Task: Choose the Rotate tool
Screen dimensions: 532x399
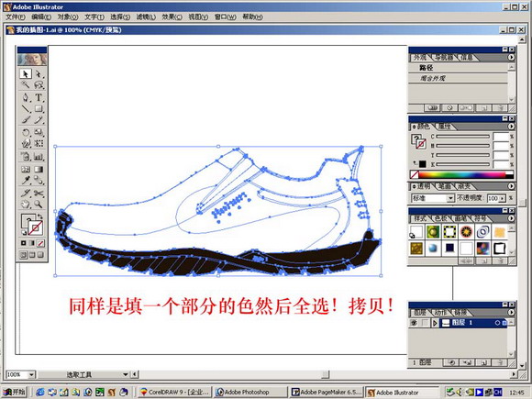Action: 26,132
